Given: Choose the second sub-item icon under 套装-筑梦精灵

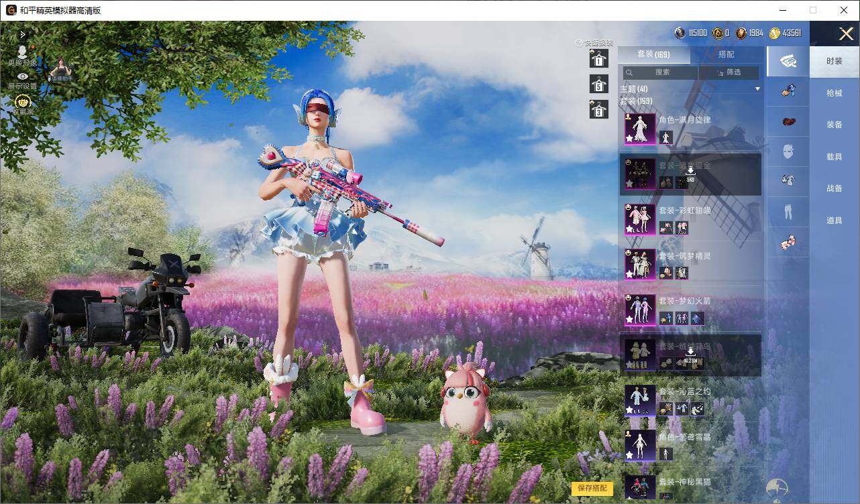Looking at the screenshot, I should coord(682,273).
